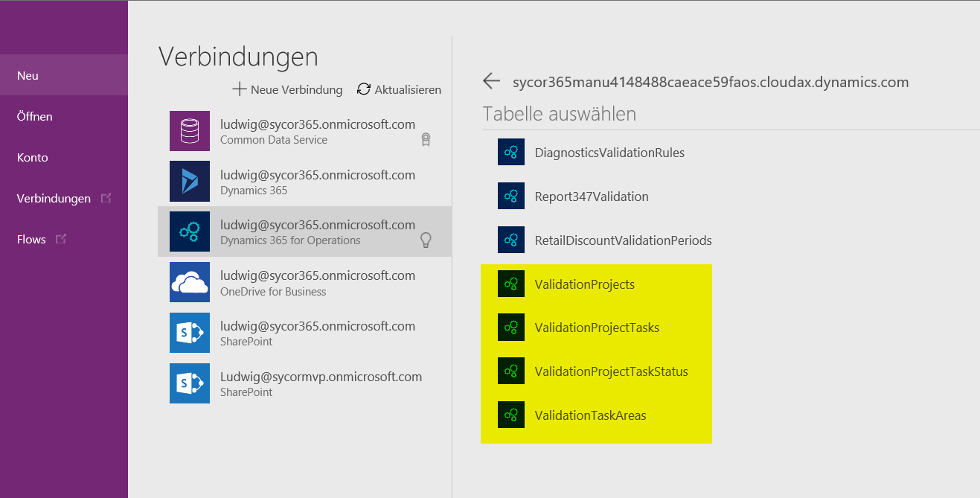Click the Common Data Service database icon

pyautogui.click(x=190, y=130)
